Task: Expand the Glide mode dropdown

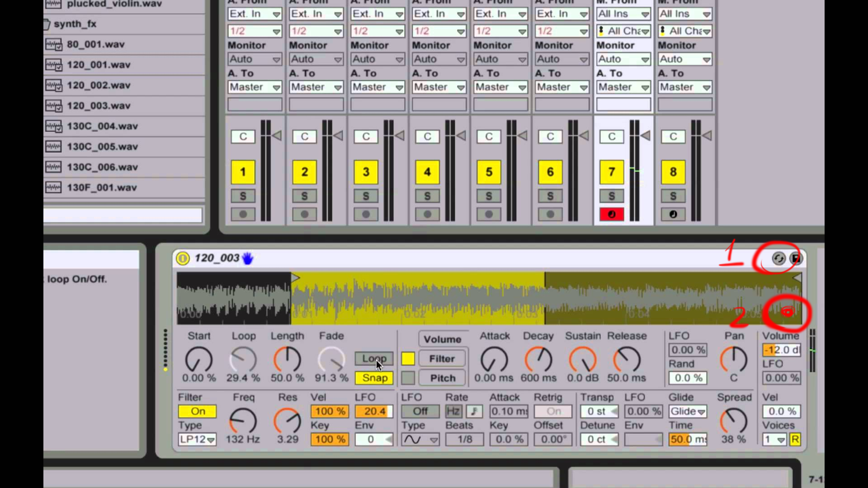Action: 688,411
